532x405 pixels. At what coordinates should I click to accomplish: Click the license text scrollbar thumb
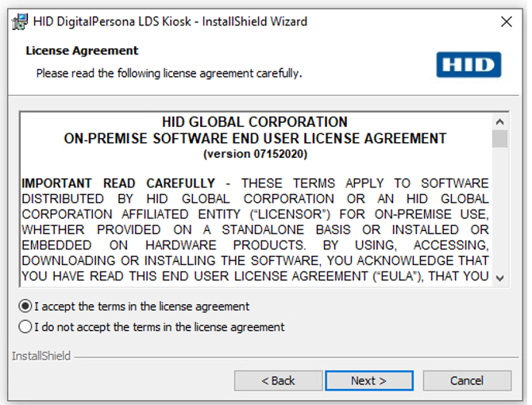(500, 139)
